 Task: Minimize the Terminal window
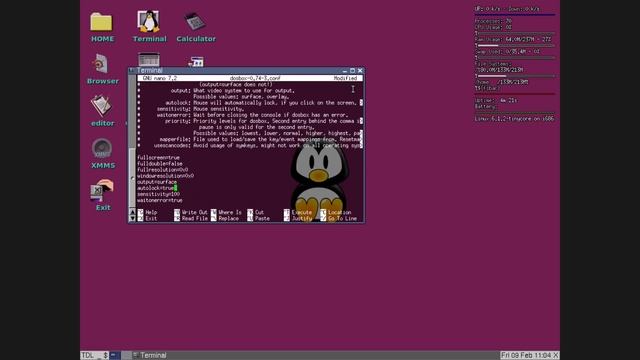coord(345,71)
